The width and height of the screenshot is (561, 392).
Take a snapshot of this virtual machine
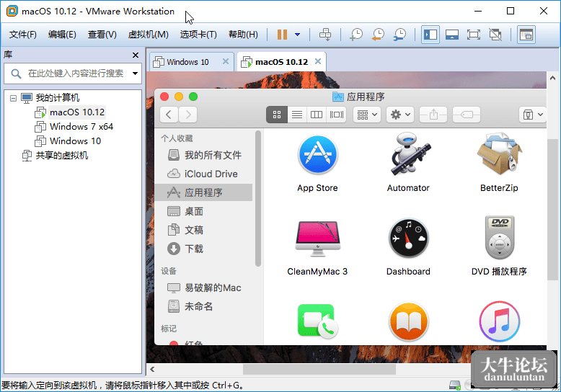[356, 35]
